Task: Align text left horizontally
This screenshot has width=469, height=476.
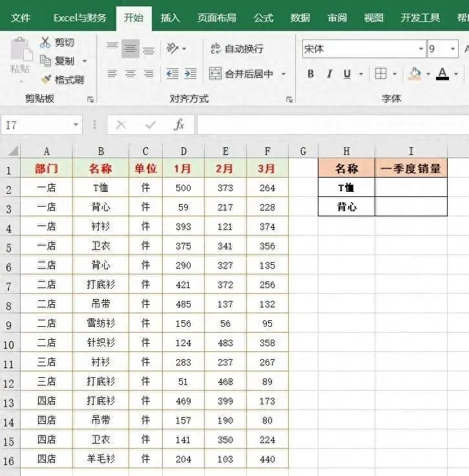Action: pos(112,74)
